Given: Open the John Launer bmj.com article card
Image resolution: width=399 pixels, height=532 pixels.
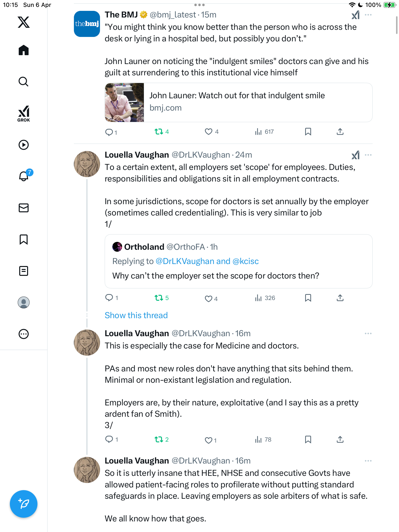Looking at the screenshot, I should point(238,102).
